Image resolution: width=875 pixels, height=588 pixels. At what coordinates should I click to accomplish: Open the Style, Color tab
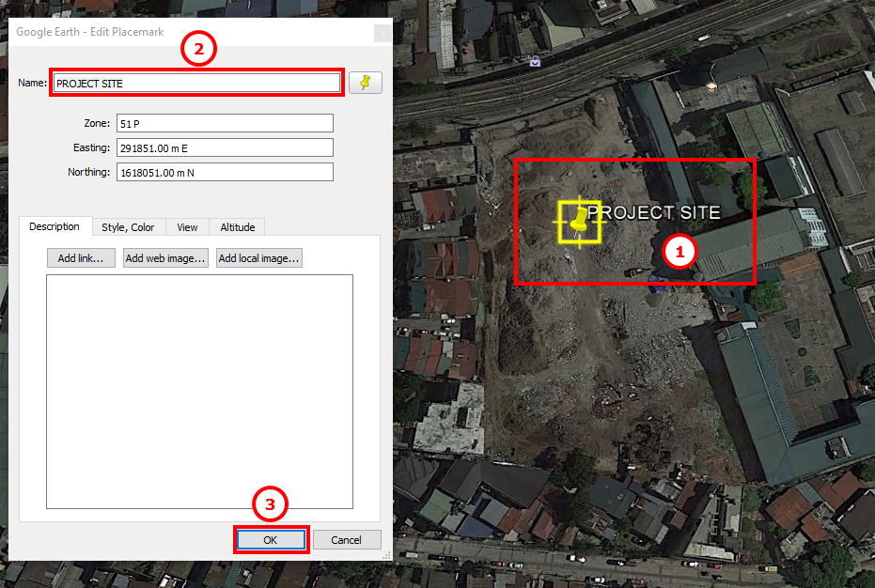128,227
